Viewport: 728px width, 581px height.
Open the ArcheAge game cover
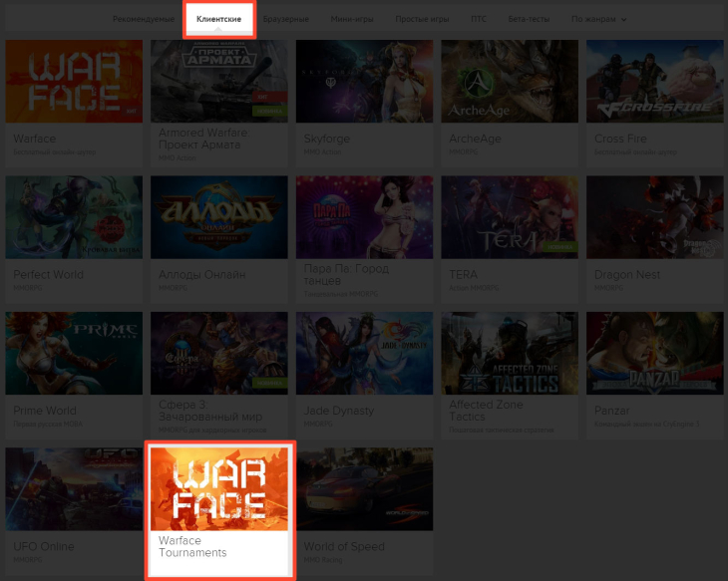click(510, 81)
